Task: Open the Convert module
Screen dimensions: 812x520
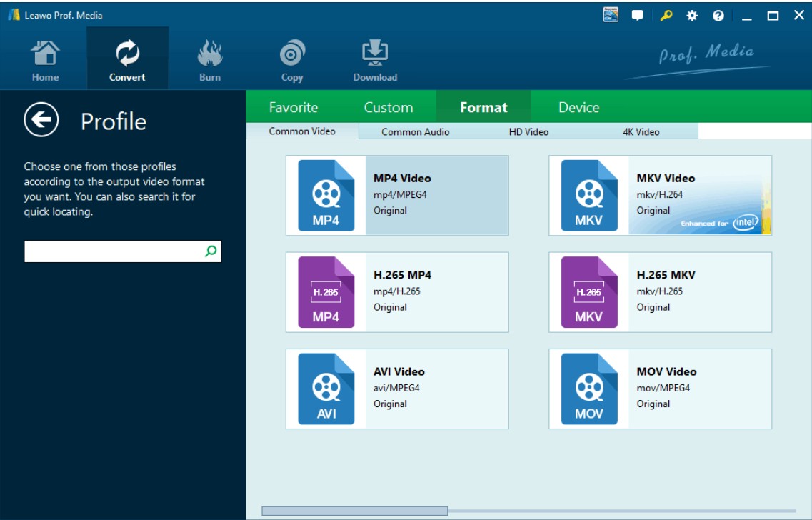Action: click(x=126, y=57)
